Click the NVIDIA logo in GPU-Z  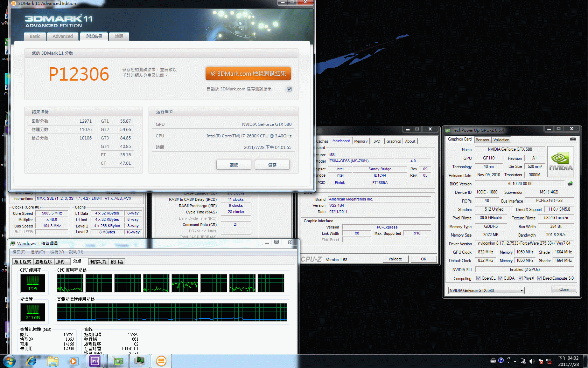click(561, 162)
